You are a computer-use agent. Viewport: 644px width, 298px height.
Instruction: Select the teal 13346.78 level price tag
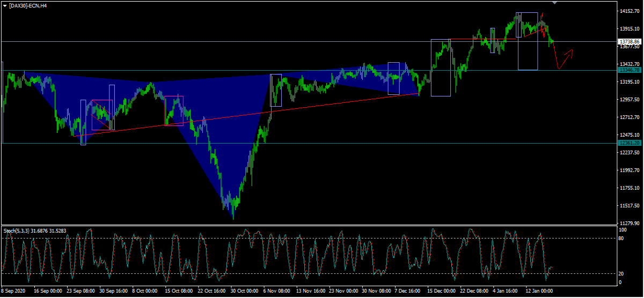(x=629, y=70)
